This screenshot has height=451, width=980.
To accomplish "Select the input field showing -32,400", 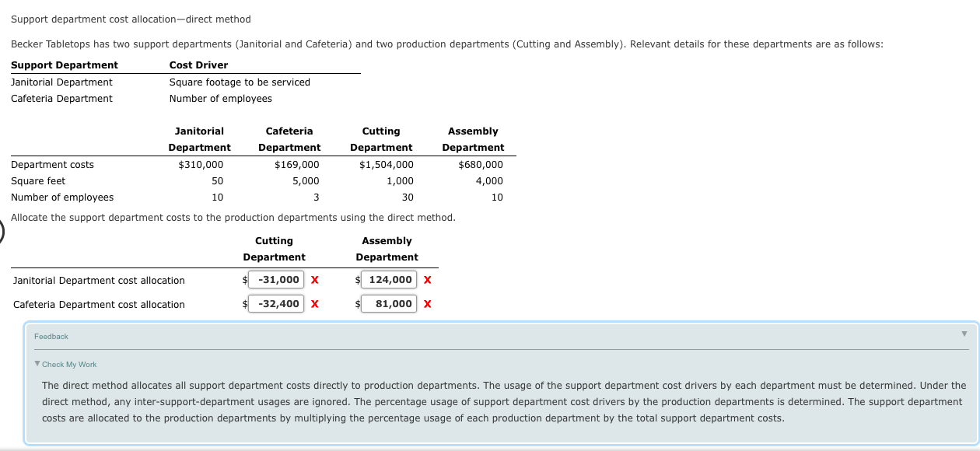I will [x=275, y=303].
